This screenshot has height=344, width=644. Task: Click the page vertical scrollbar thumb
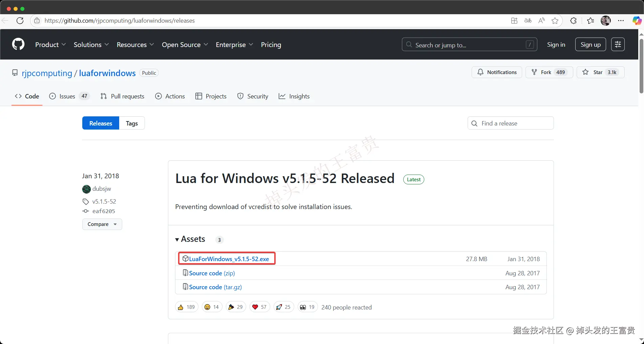[641, 66]
